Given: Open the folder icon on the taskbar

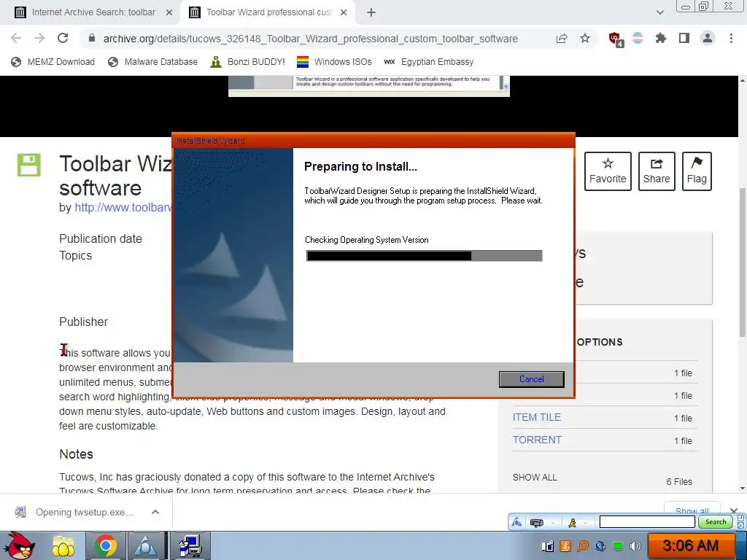Looking at the screenshot, I should pos(63,545).
